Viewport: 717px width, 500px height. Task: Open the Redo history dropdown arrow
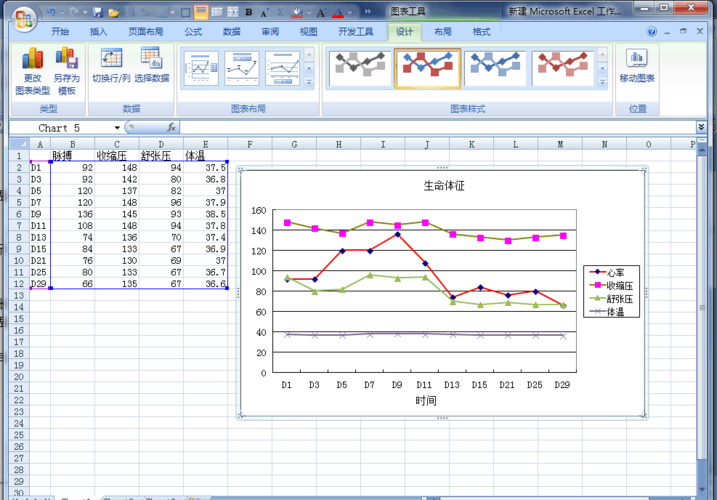coord(85,12)
